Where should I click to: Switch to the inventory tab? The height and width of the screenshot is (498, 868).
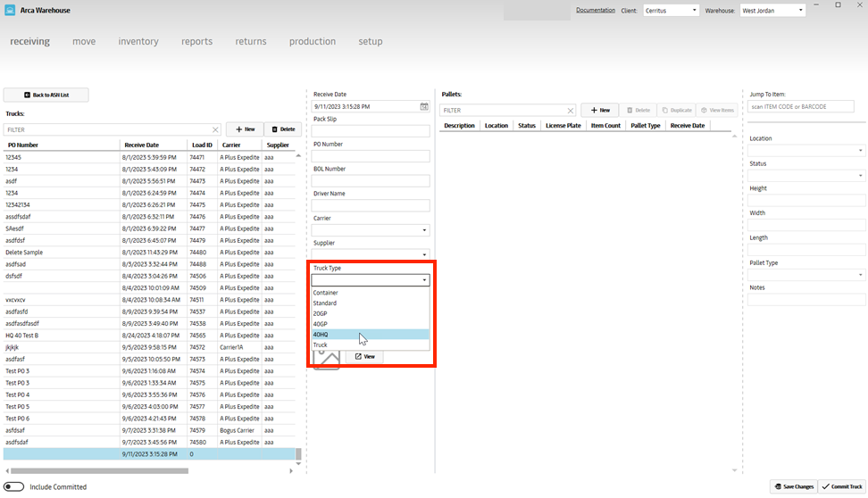tap(138, 41)
